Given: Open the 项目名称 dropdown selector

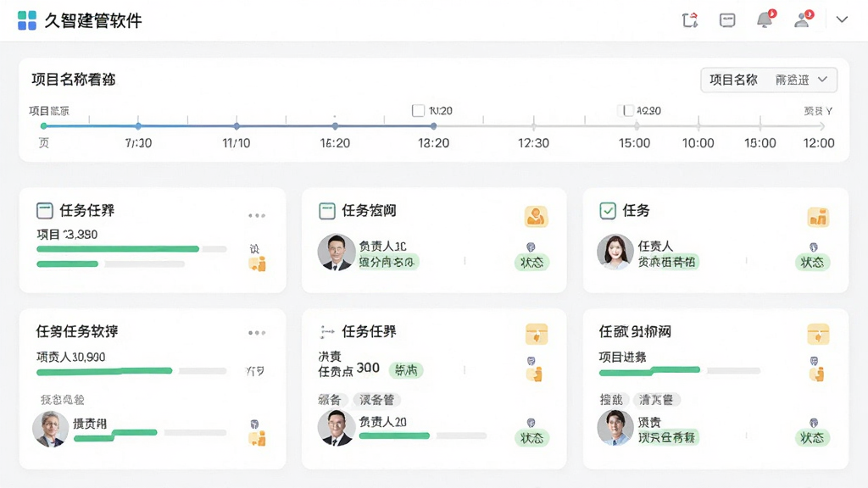Looking at the screenshot, I should pos(768,80).
